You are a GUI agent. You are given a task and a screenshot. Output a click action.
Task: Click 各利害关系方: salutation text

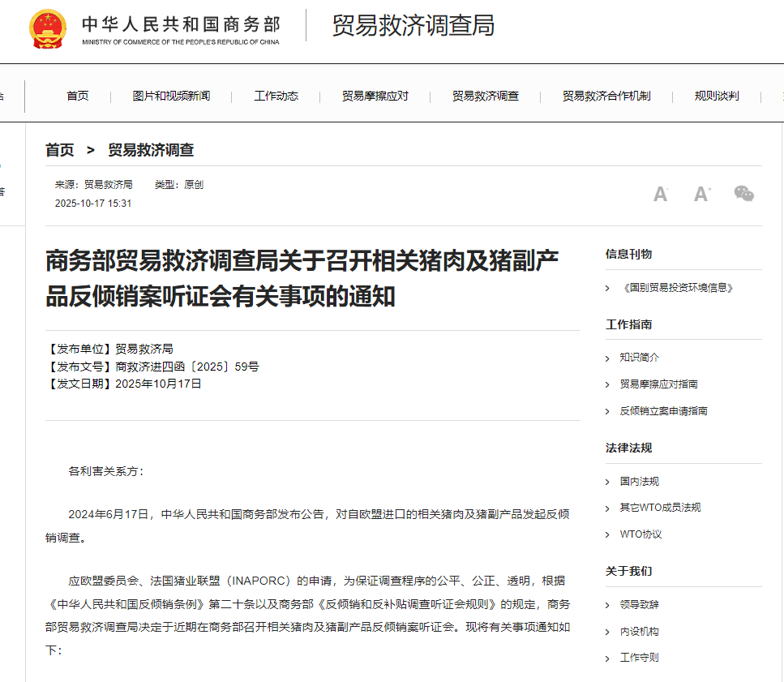(106, 471)
